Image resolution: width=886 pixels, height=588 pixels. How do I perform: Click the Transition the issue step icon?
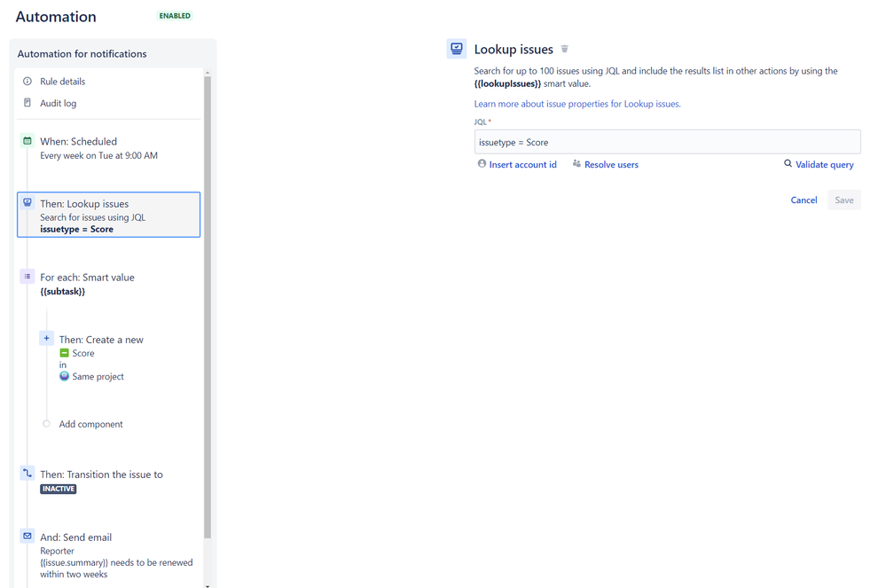tap(27, 474)
